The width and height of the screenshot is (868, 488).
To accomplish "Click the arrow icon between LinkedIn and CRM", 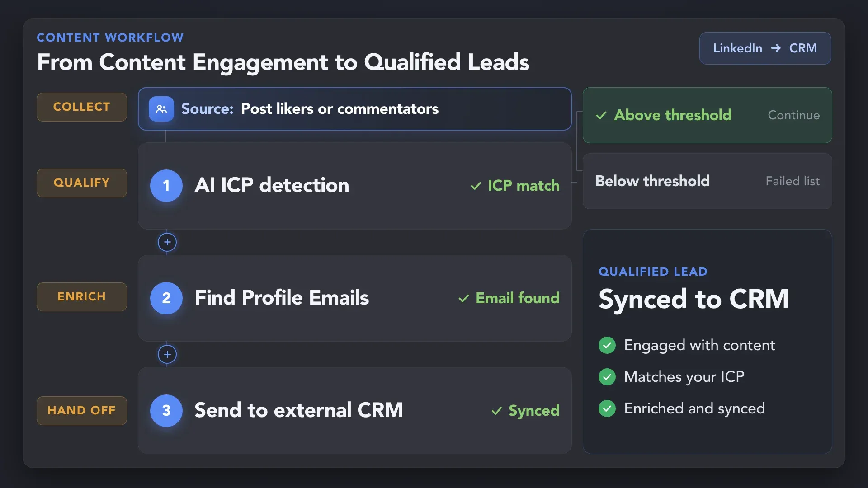I will point(776,48).
